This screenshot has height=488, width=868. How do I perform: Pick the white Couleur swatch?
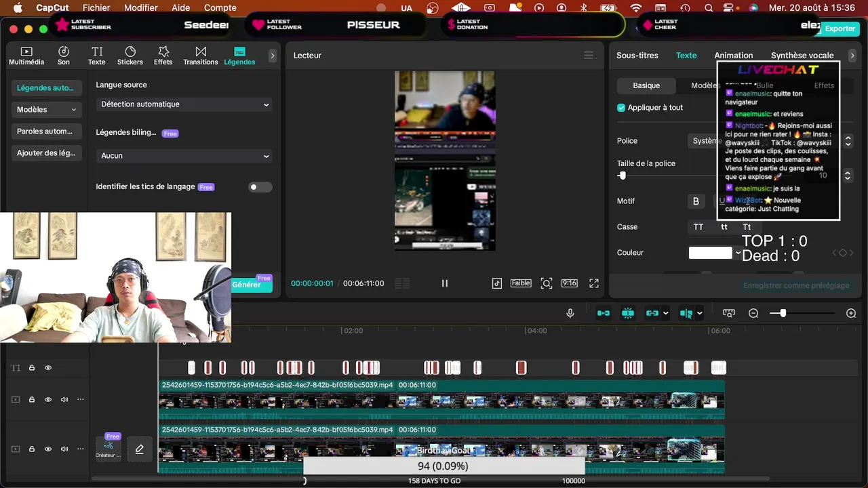(x=711, y=253)
